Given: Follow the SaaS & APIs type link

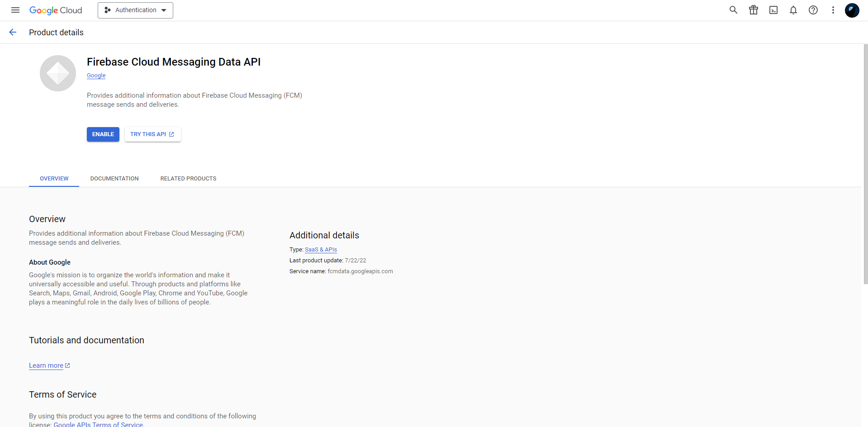Looking at the screenshot, I should pyautogui.click(x=321, y=250).
